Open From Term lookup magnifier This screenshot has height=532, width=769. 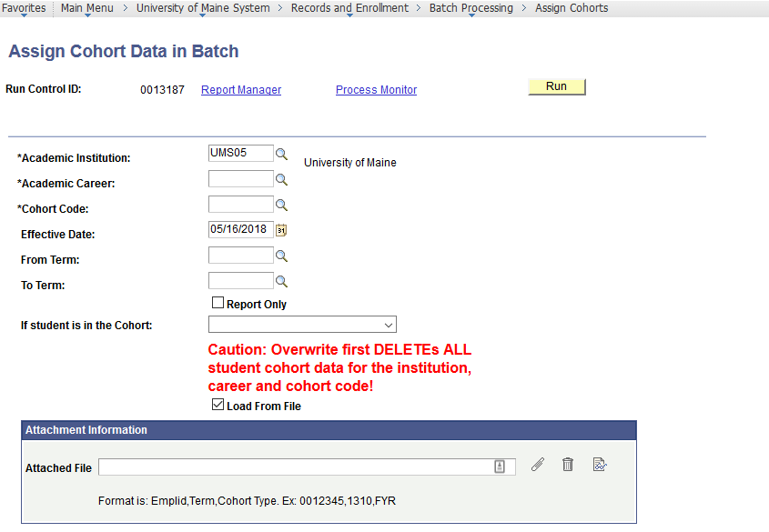(281, 256)
